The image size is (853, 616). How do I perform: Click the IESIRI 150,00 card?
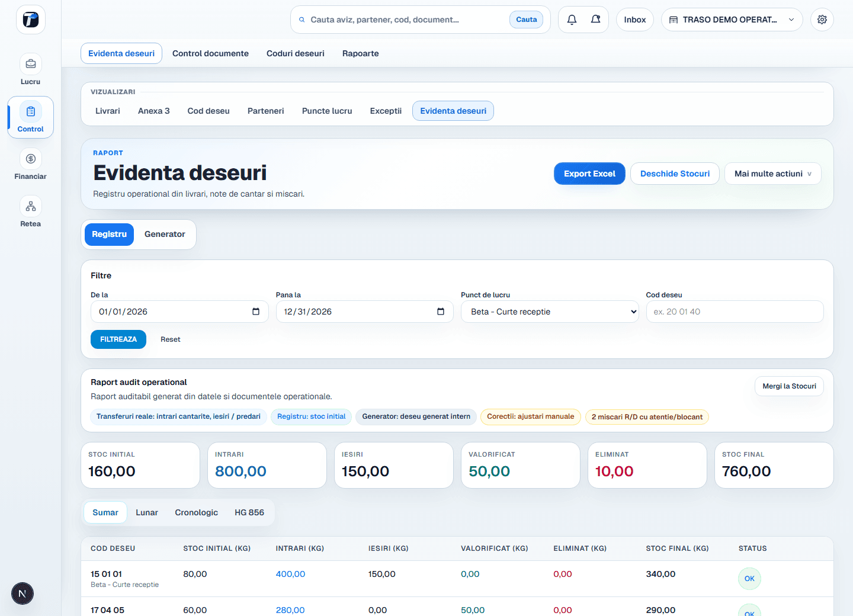pos(394,466)
